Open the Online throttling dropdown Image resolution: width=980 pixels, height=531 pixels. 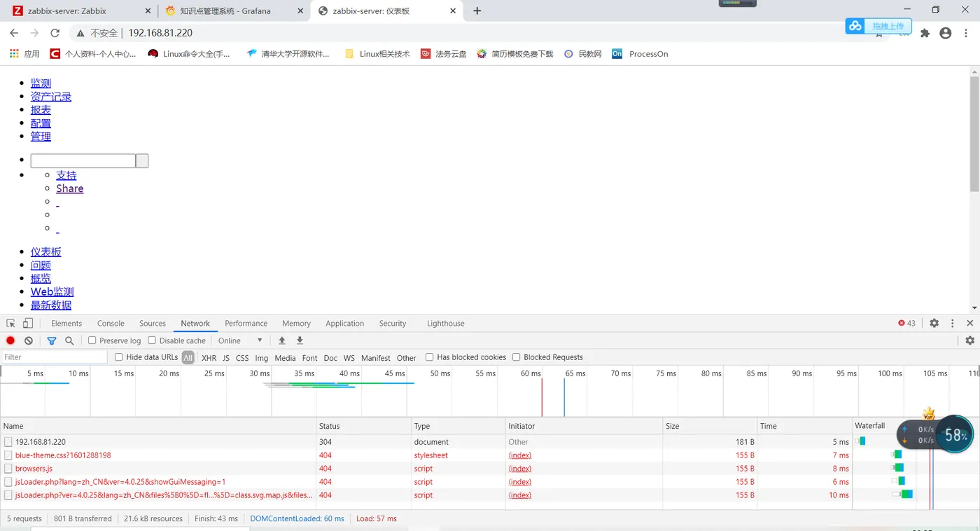240,340
